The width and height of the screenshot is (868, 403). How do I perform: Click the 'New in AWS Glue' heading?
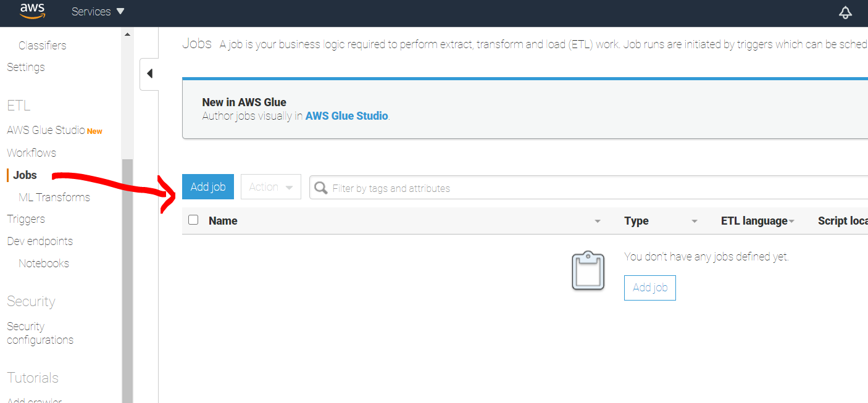tap(244, 102)
